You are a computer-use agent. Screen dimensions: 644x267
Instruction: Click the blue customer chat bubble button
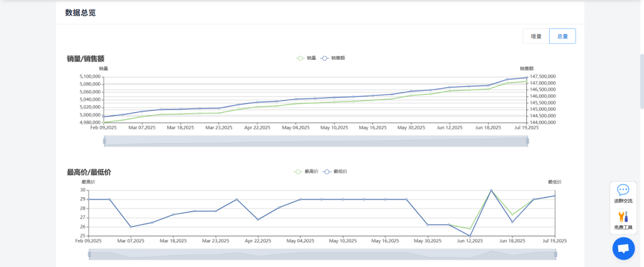pyautogui.click(x=623, y=249)
